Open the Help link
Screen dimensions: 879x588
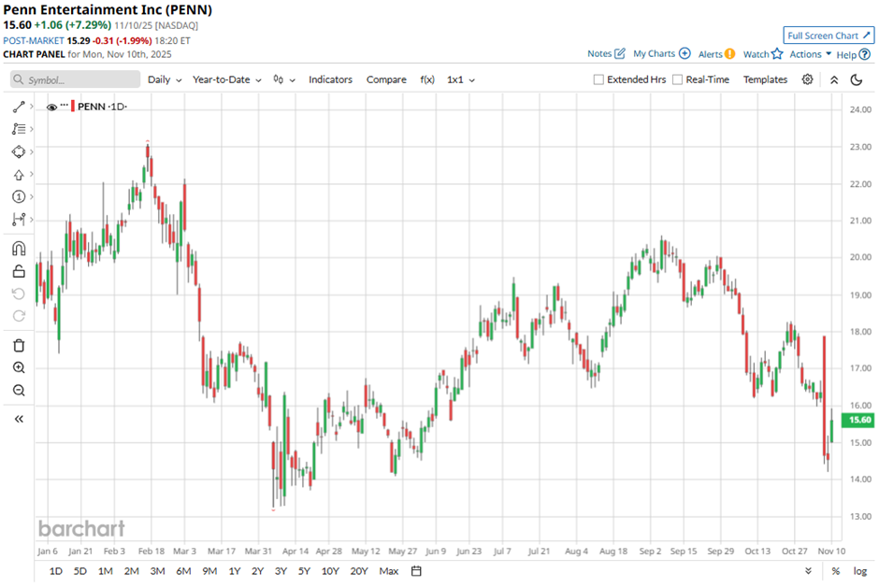pos(853,54)
